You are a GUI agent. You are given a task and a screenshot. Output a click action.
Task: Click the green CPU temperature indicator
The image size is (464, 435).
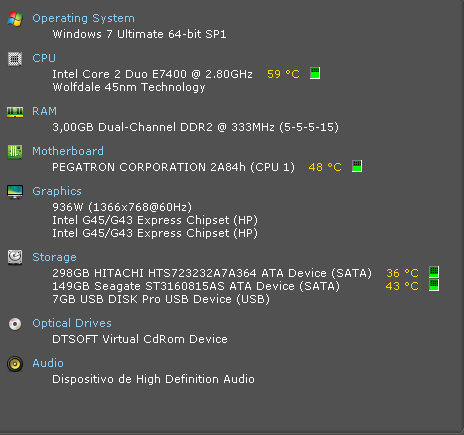[x=315, y=73]
